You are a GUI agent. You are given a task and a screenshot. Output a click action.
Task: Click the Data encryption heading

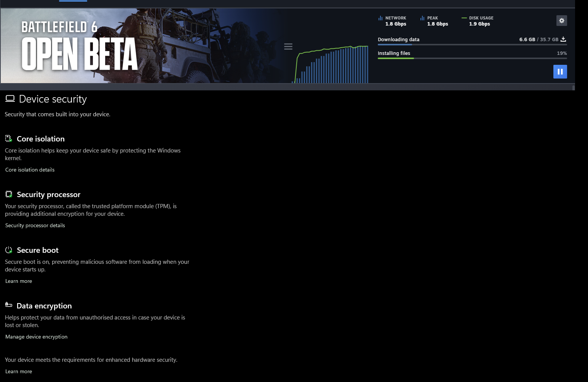click(44, 306)
